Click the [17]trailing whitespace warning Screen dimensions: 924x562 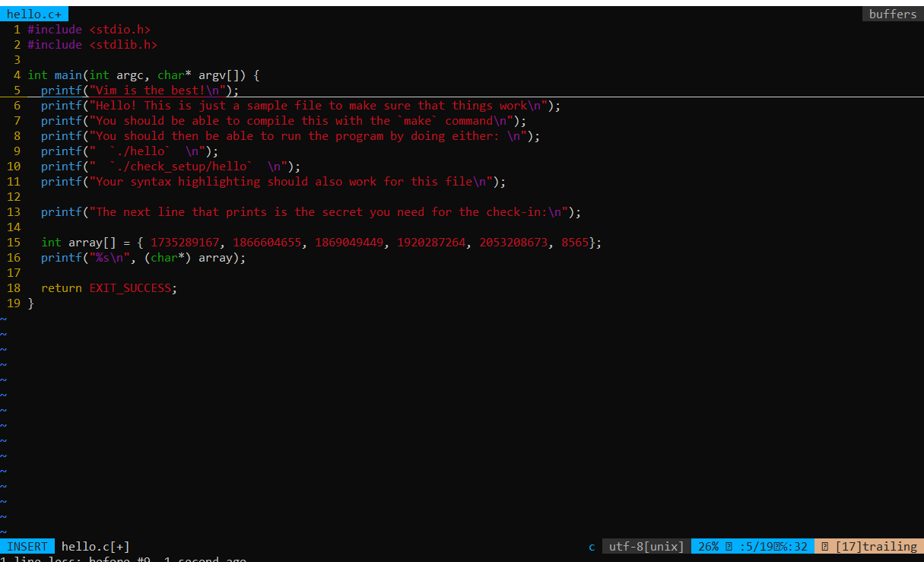[869, 546]
